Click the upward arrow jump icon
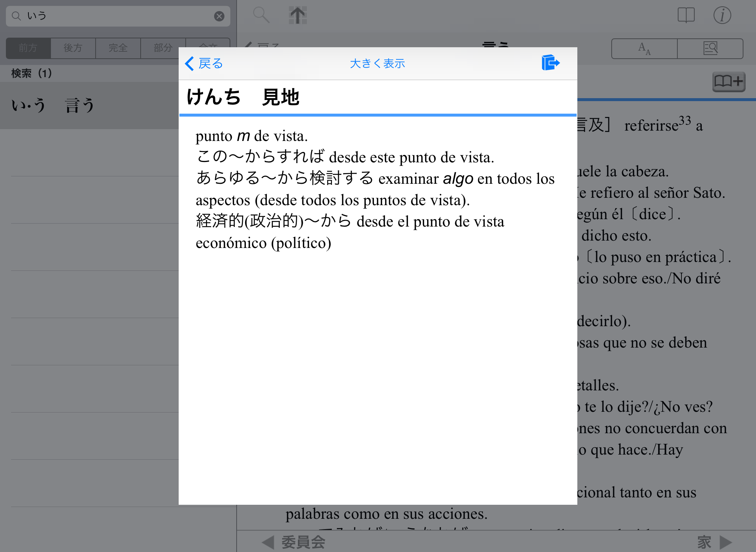 [x=298, y=15]
